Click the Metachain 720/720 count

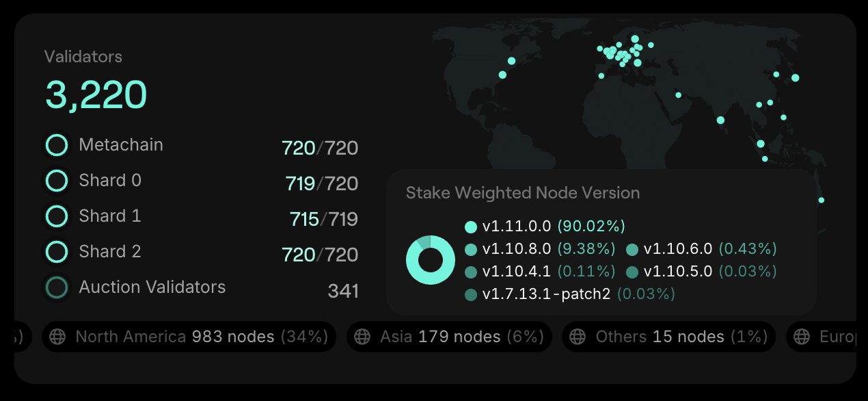pyautogui.click(x=320, y=148)
